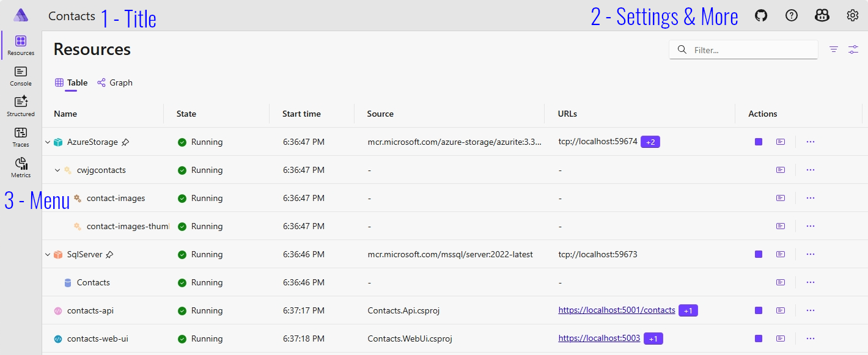Click the Filter search field
Viewport: 868px width, 355px height.
744,49
